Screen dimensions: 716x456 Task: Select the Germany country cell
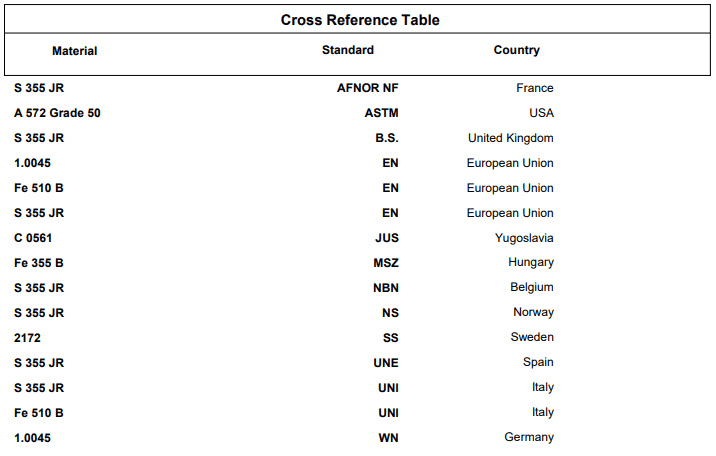pyautogui.click(x=529, y=438)
